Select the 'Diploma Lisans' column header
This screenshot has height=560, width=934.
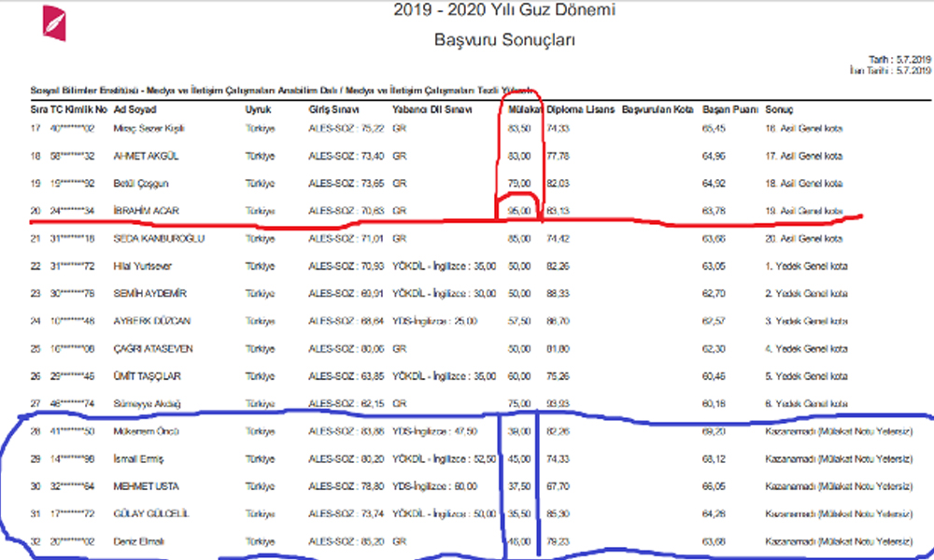tap(580, 110)
